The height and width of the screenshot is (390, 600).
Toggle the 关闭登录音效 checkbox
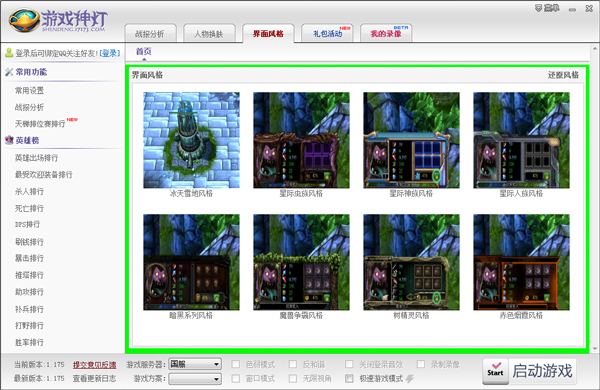[349, 364]
